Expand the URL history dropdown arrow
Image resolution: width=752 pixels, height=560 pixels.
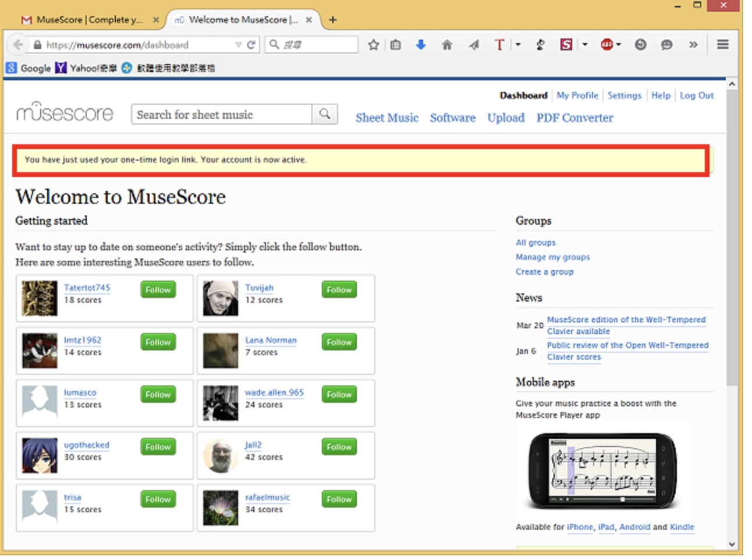tap(238, 45)
